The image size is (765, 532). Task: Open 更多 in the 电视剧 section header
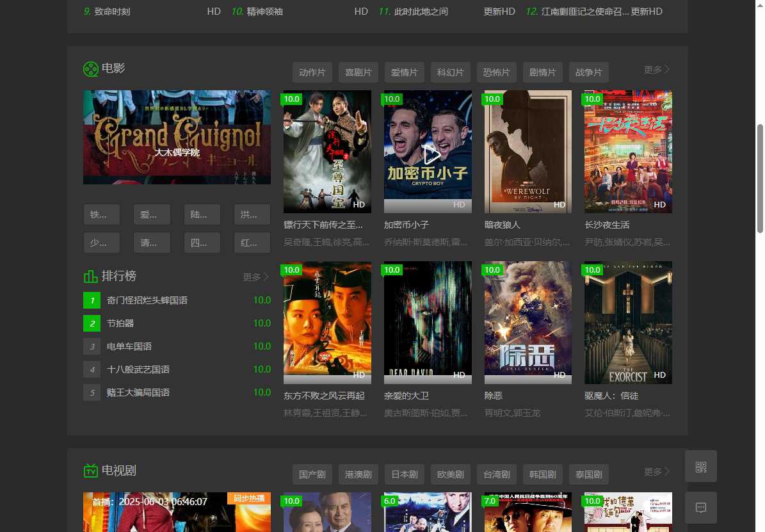657,472
